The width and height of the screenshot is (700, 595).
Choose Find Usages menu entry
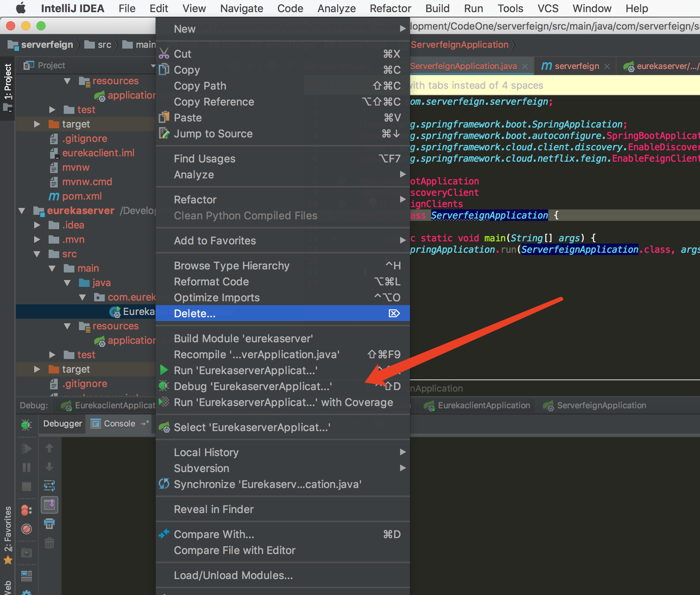pyautogui.click(x=283, y=159)
